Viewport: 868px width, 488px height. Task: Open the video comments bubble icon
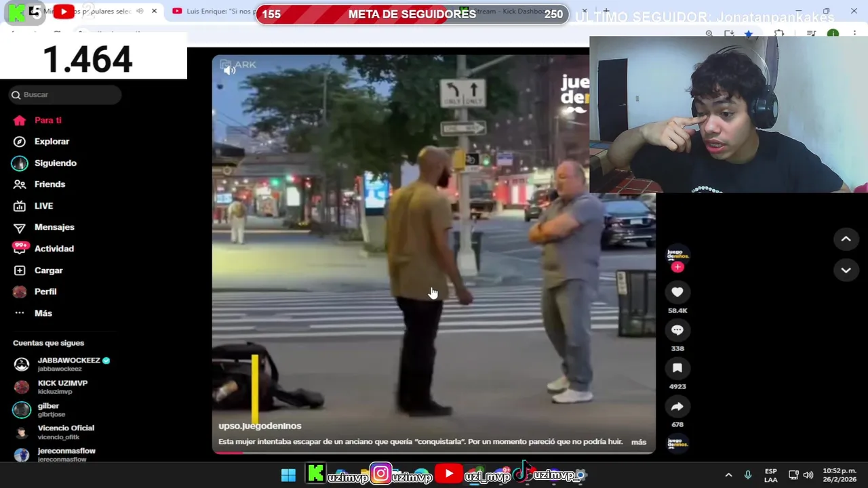[x=677, y=330]
